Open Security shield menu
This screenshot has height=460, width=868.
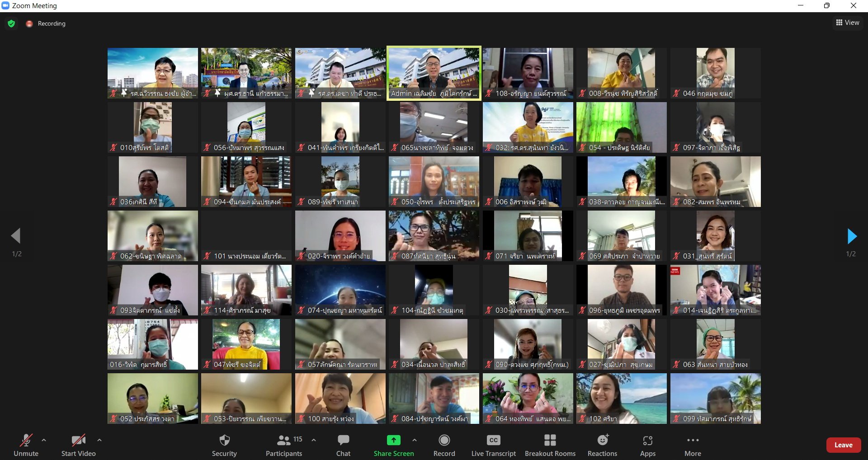click(224, 445)
